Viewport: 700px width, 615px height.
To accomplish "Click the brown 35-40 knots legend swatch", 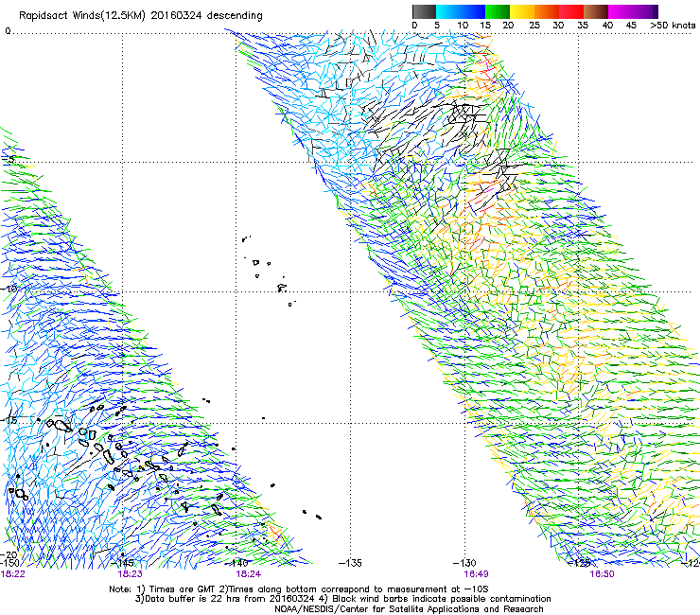I will pos(596,11).
